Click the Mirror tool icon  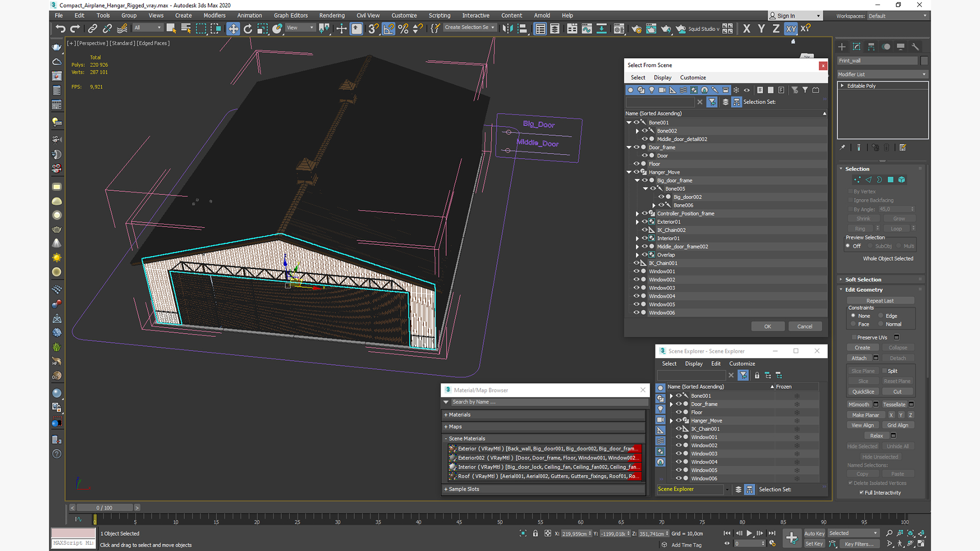click(507, 29)
